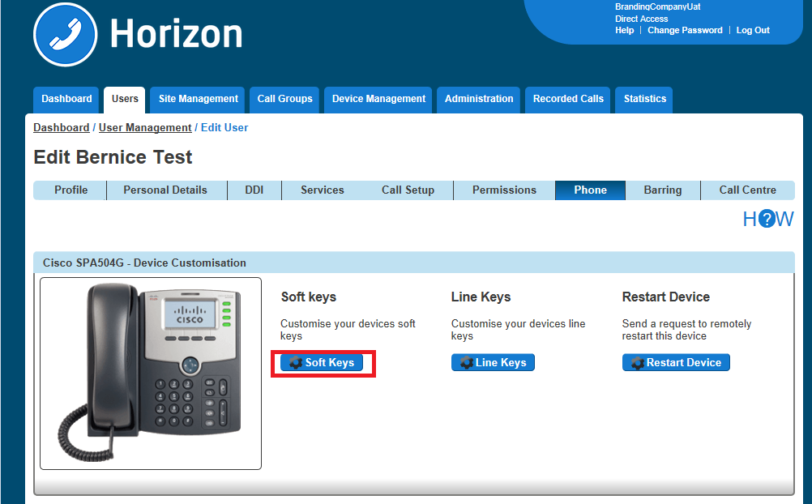
Task: Open the Administration tab
Action: [x=478, y=100]
